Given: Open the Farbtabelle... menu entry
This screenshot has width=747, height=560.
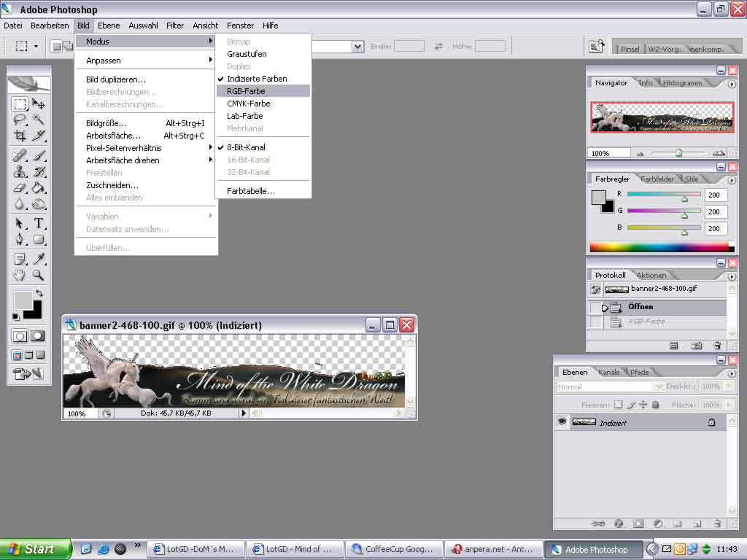Looking at the screenshot, I should (250, 191).
